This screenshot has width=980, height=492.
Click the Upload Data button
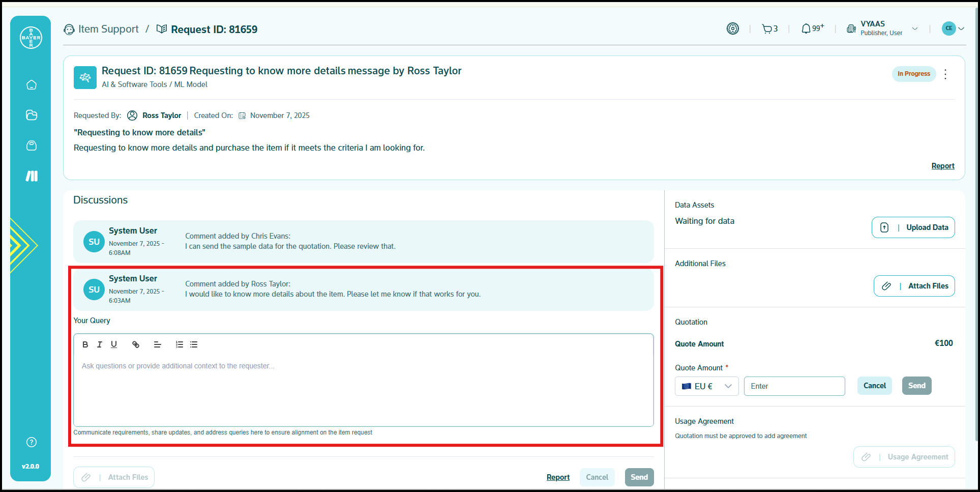tap(913, 227)
